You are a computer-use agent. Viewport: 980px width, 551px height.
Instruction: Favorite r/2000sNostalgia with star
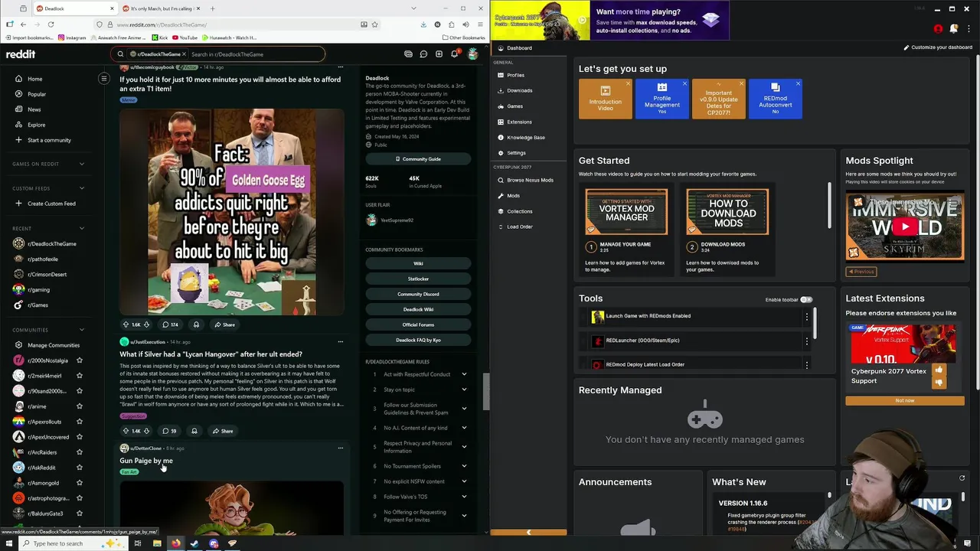click(79, 360)
